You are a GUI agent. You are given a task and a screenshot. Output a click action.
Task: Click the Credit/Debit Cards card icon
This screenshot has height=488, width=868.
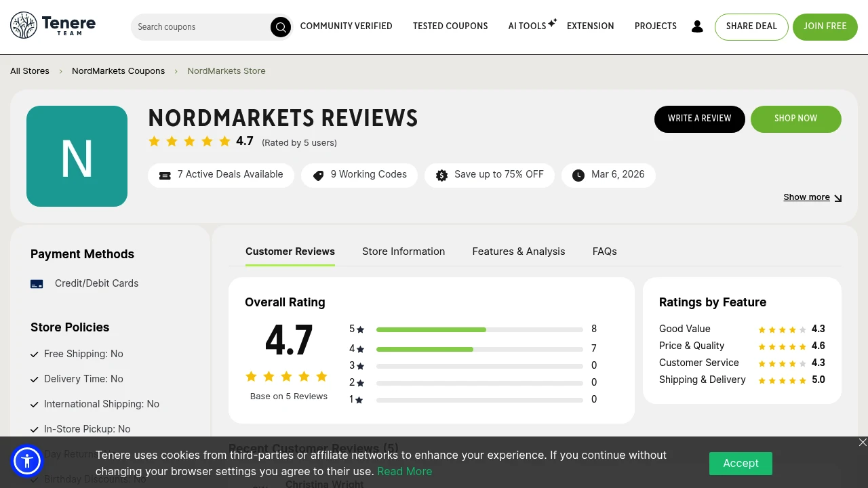[x=37, y=284]
